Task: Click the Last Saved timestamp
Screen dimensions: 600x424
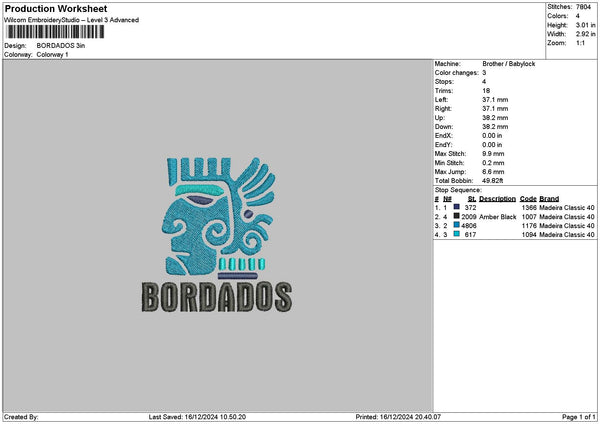Action: pos(197,417)
